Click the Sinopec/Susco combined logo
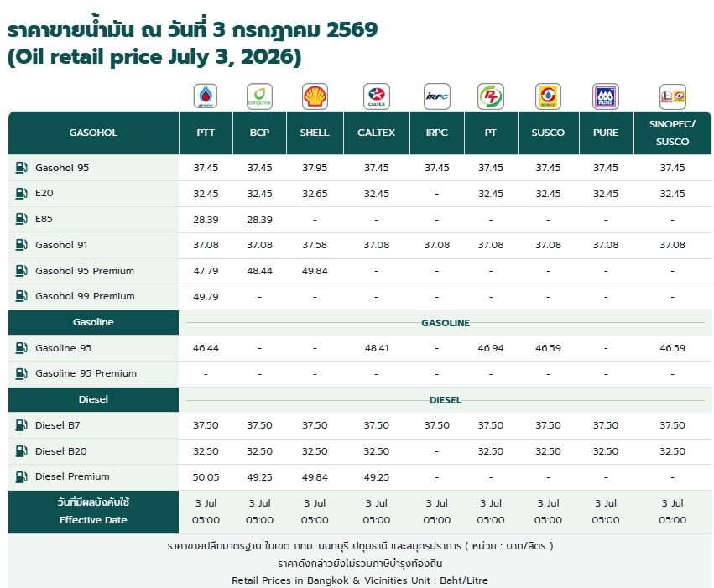714x588 pixels. click(673, 96)
